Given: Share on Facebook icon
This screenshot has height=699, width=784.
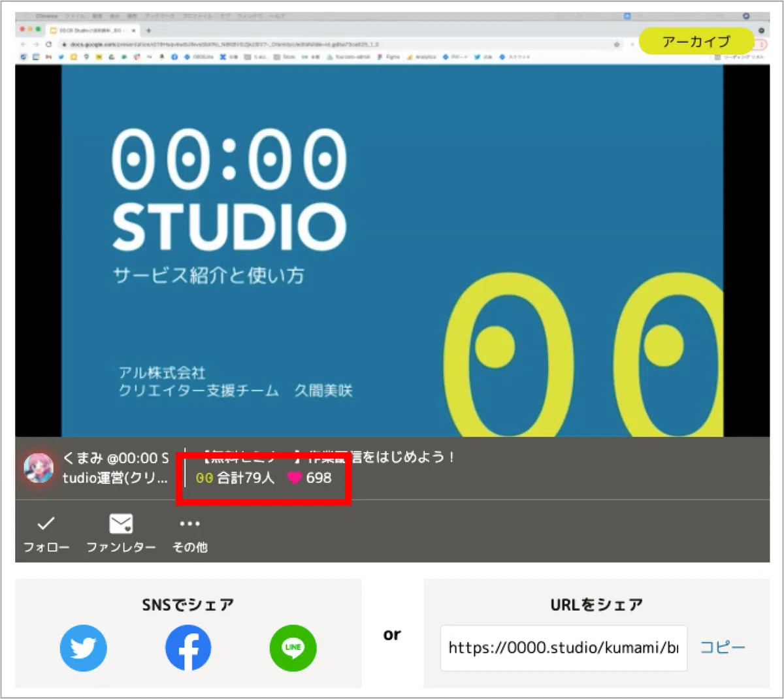Looking at the screenshot, I should tap(188, 648).
